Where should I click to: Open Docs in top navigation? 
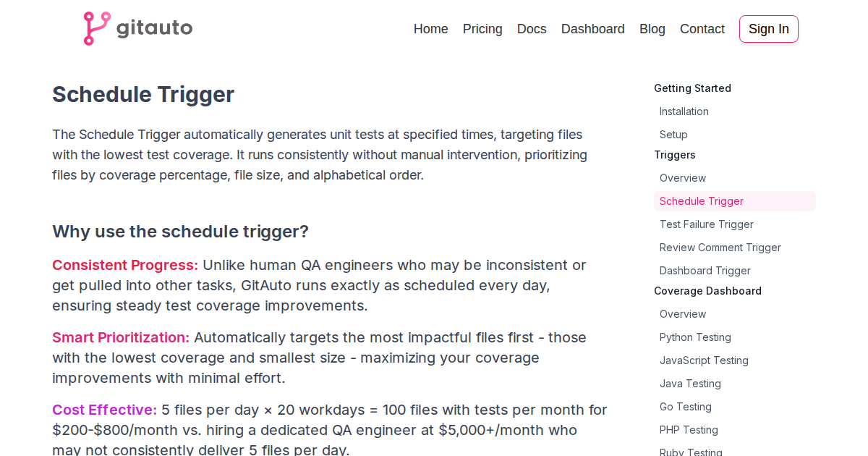point(532,29)
